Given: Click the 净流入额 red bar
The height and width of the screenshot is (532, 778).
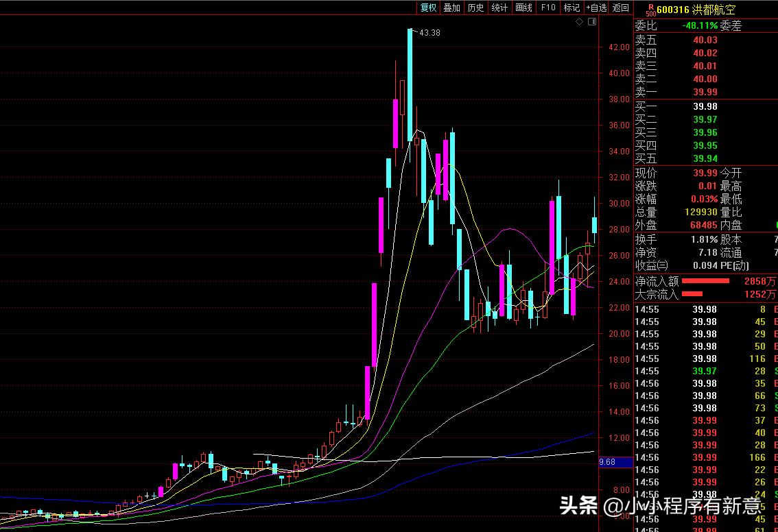Looking at the screenshot, I should (705, 281).
